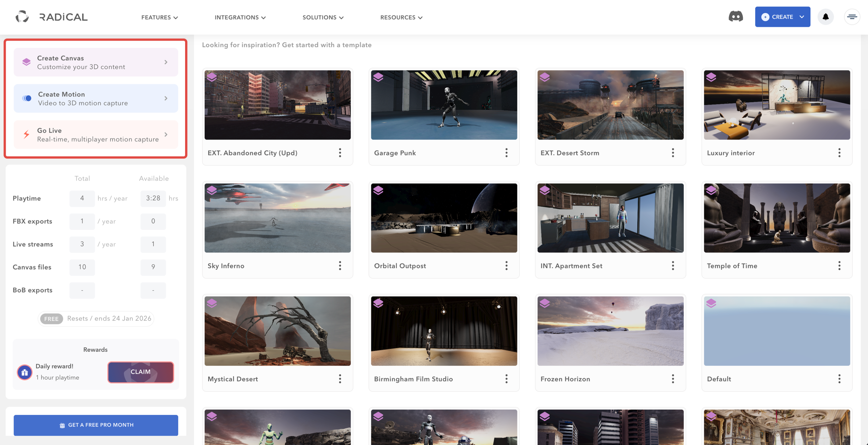Click the hamburger menu icon top right
Viewport: 868px width, 445px height.
852,17
